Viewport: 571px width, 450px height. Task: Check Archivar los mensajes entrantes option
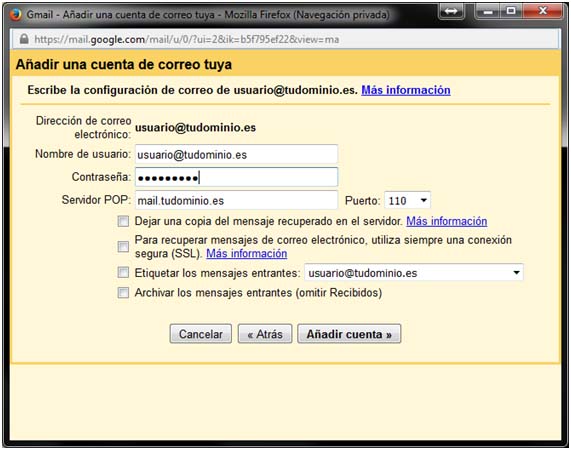(x=123, y=292)
